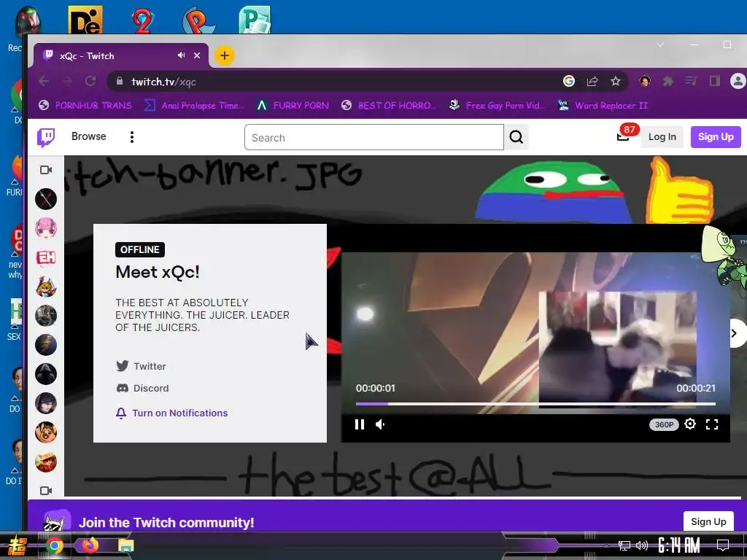Open the Action Center notification icon
The image size is (747, 560).
tap(723, 545)
